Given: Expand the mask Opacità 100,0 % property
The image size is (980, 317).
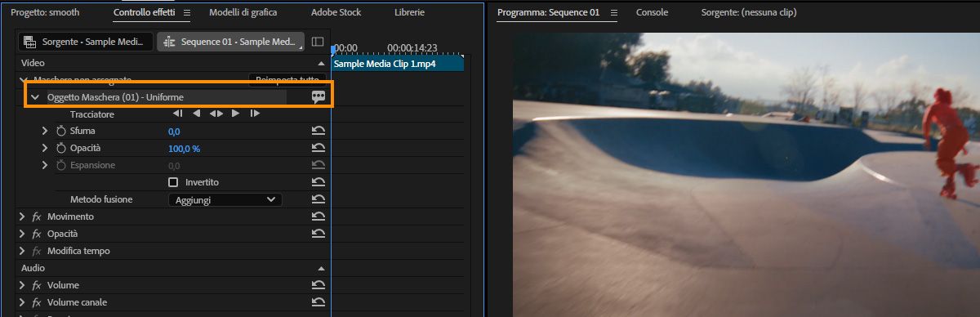Looking at the screenshot, I should tap(46, 148).
